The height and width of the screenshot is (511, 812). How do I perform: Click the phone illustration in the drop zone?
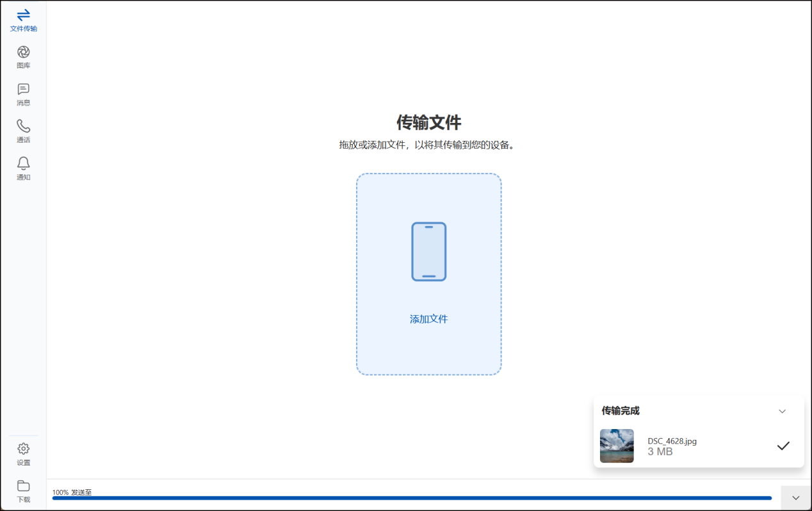428,252
